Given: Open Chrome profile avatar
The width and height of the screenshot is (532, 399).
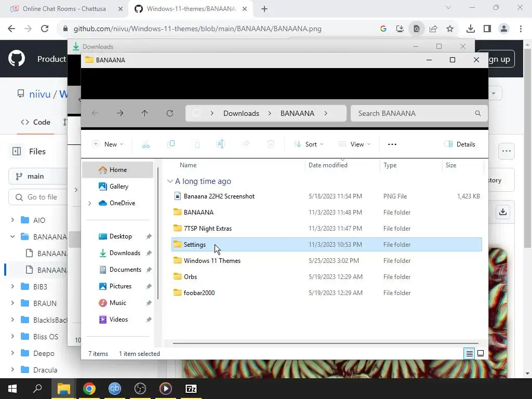Looking at the screenshot, I should [x=504, y=29].
